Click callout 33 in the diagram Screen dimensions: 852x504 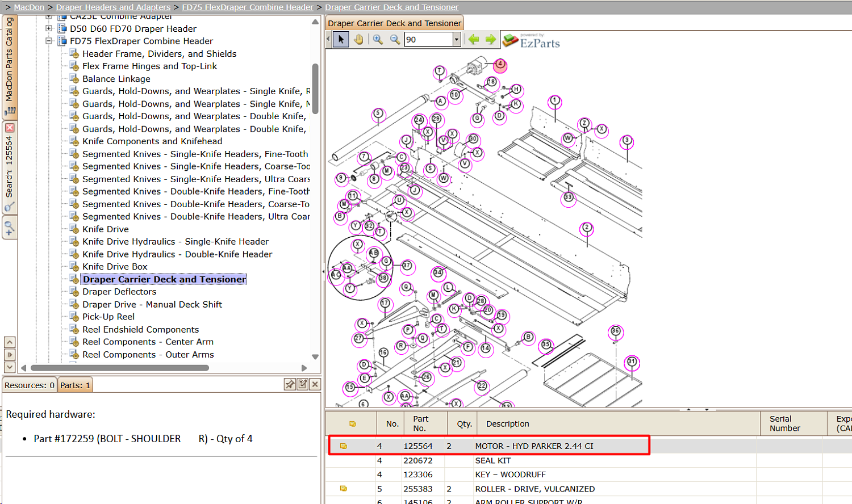(x=569, y=198)
